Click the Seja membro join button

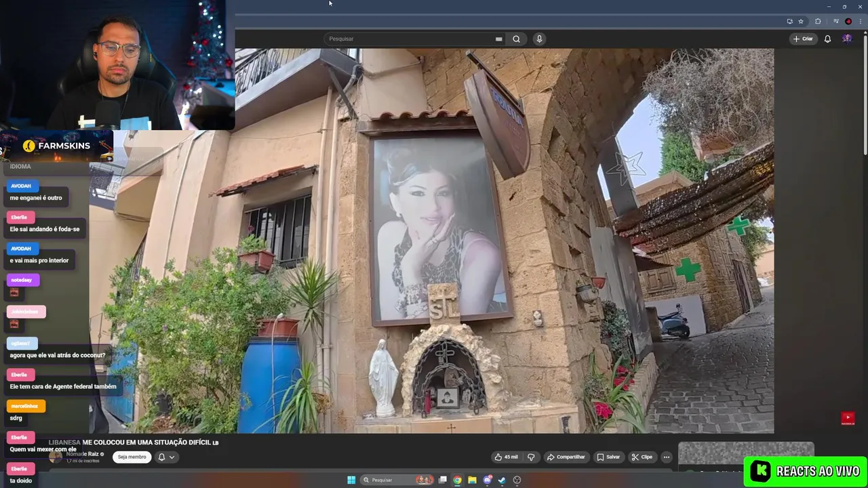(132, 457)
